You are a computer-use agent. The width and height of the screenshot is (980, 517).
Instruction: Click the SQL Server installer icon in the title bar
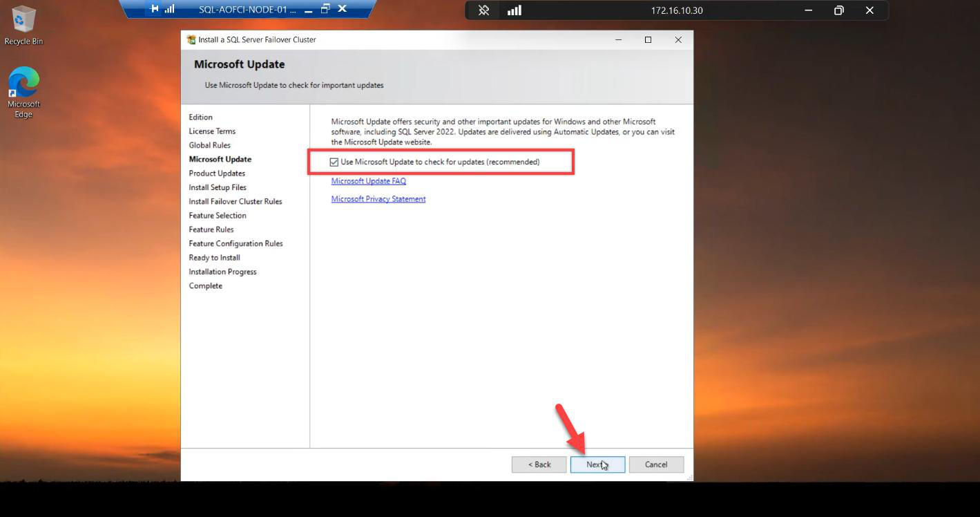[x=191, y=39]
